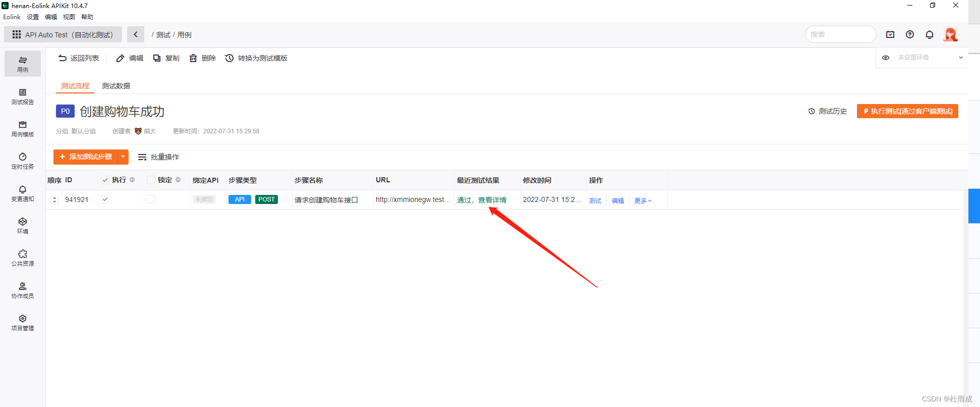
Task: Open the 环境 environment section
Action: [x=23, y=226]
